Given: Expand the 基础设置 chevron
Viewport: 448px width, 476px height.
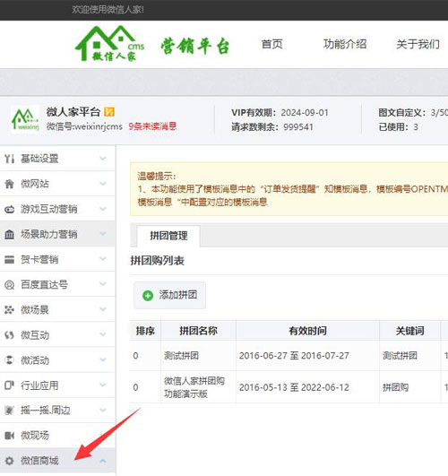Looking at the screenshot, I should [103, 158].
